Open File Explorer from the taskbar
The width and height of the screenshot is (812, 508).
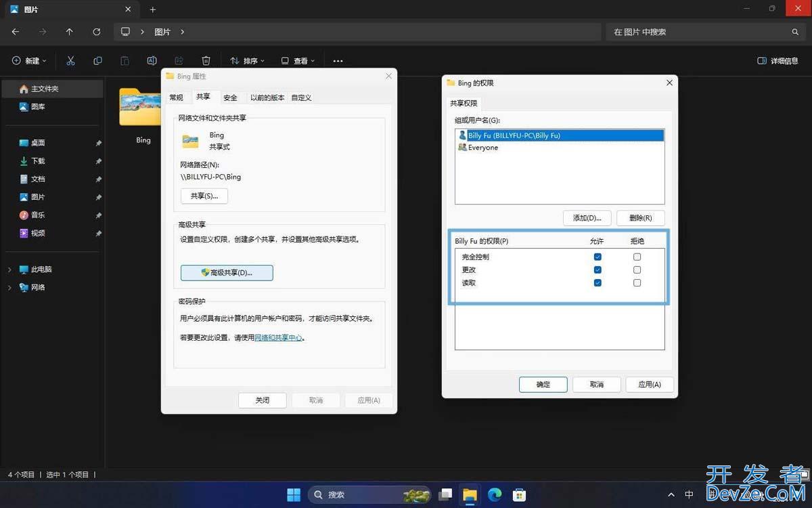[x=470, y=494]
